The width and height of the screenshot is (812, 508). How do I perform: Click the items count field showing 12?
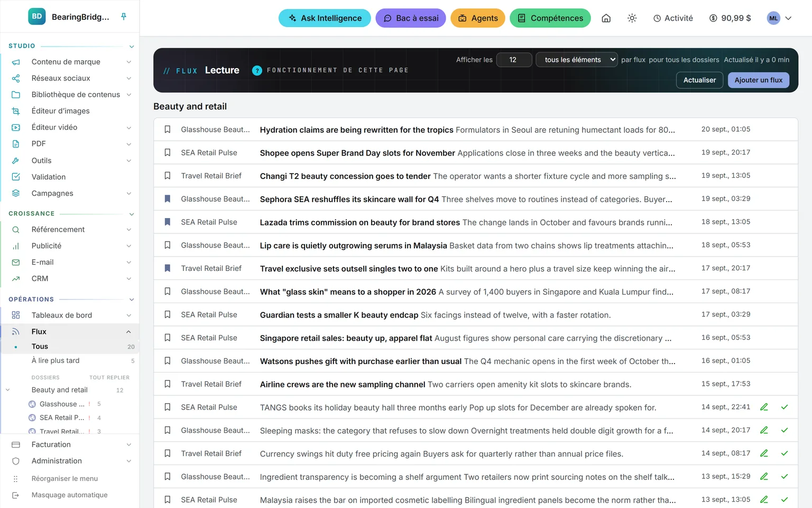[514, 60]
